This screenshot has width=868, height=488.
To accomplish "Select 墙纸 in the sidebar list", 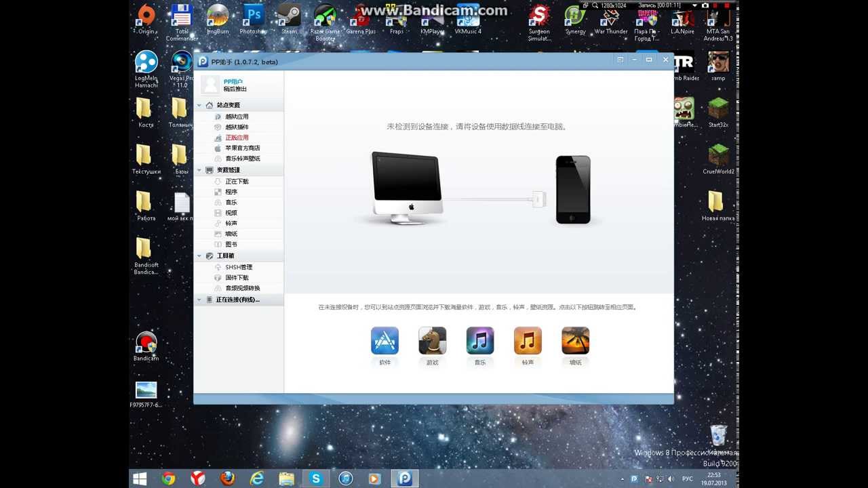I will (231, 234).
